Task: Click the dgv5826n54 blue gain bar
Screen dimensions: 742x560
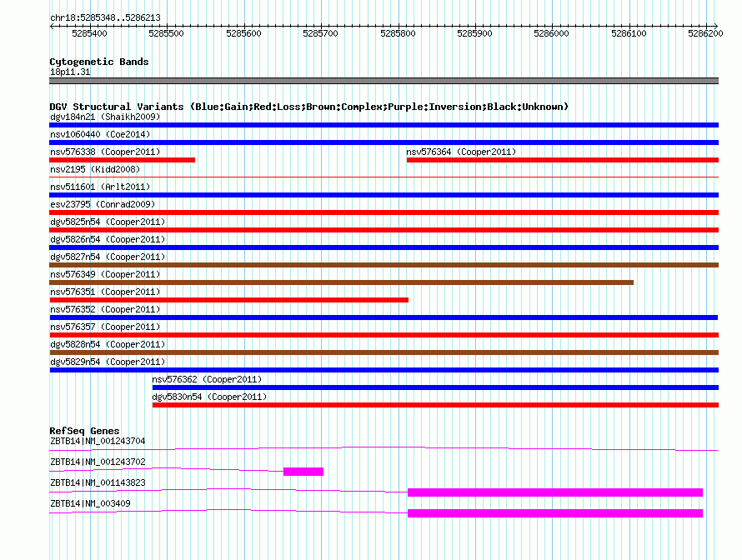Action: (x=384, y=247)
